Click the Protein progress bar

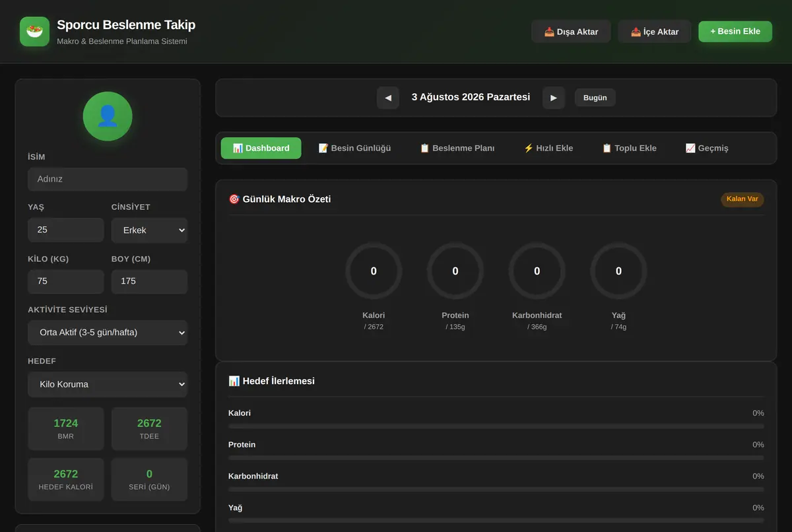point(496,458)
